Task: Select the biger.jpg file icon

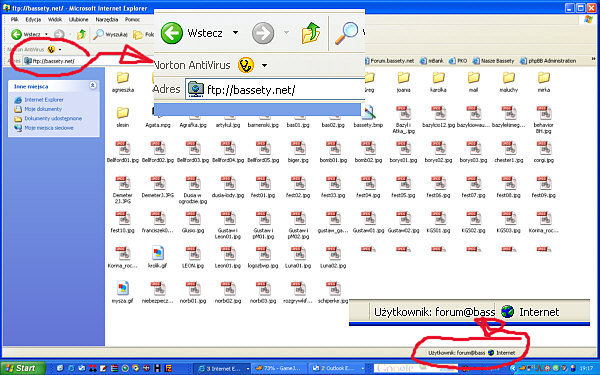Action: pyautogui.click(x=298, y=148)
